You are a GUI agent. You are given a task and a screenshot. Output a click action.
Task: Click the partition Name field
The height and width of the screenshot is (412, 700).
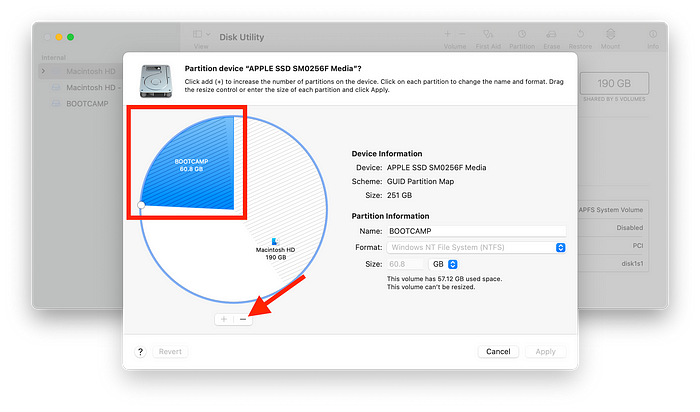tap(476, 231)
